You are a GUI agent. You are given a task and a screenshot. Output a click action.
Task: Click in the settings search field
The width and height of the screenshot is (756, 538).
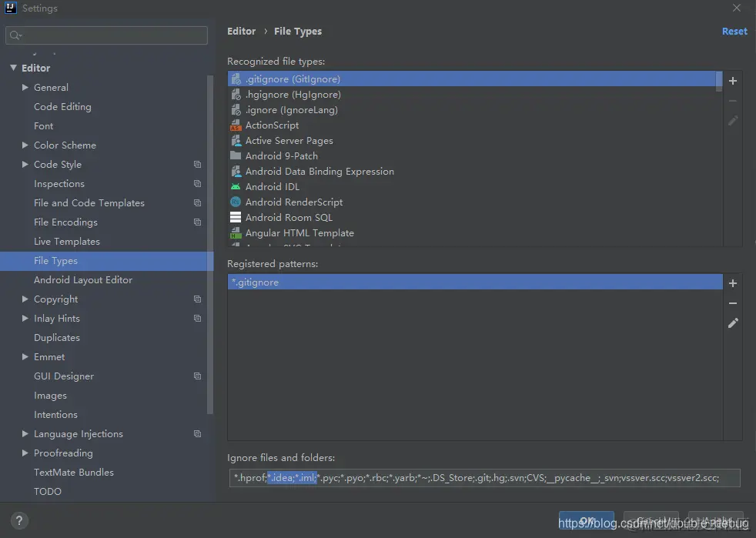pyautogui.click(x=106, y=35)
